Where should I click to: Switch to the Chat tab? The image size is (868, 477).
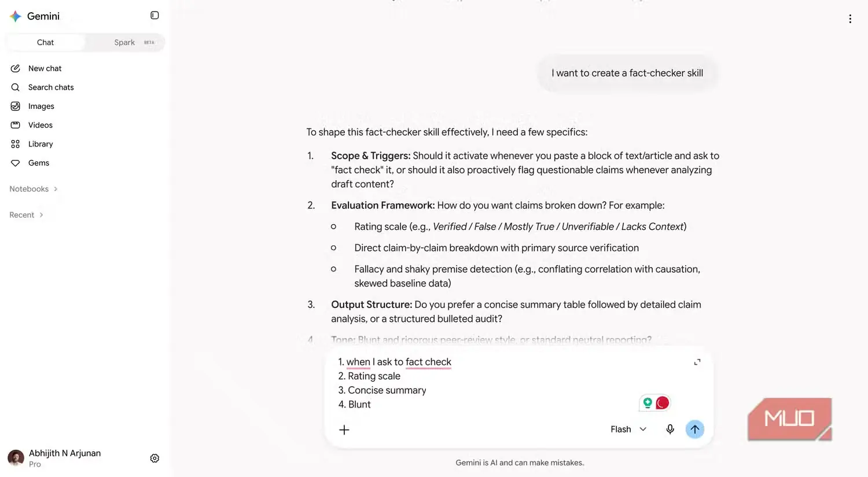coord(45,42)
